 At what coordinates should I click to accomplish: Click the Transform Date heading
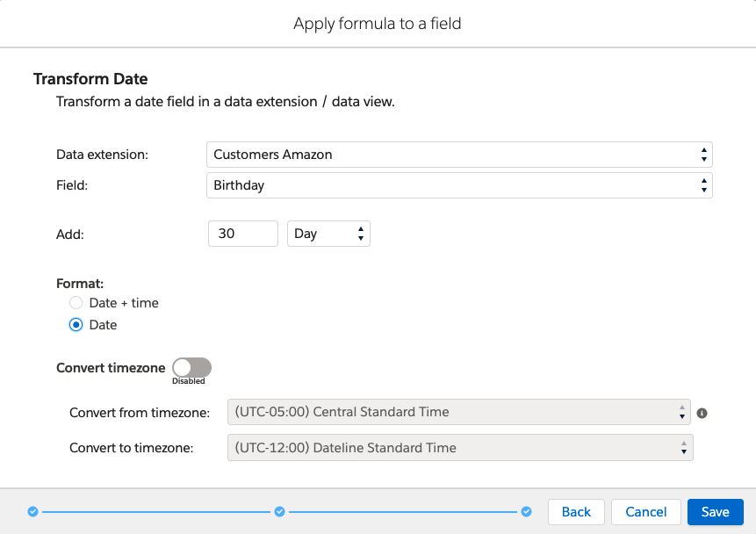(x=90, y=79)
